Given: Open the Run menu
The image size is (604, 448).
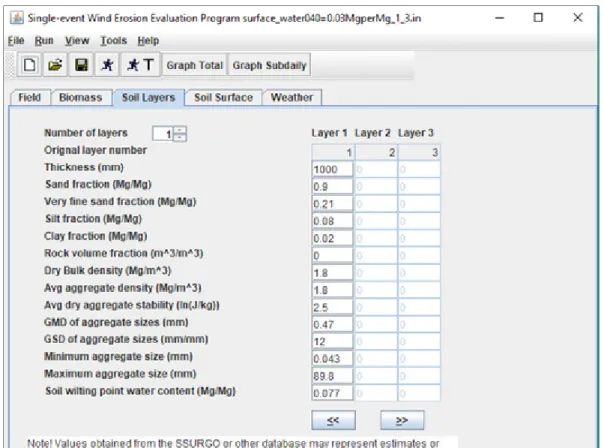Looking at the screenshot, I should [x=44, y=40].
